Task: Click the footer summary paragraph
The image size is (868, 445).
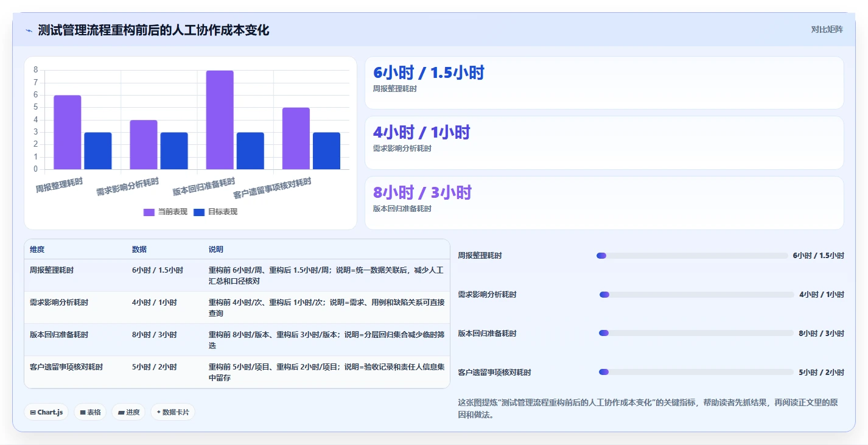Action: click(x=648, y=408)
